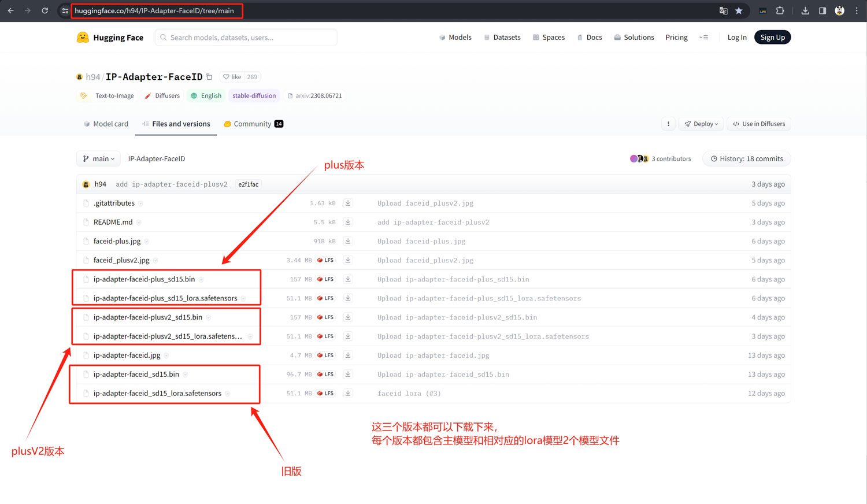The width and height of the screenshot is (867, 504).
Task: Go to the Pricing page
Action: 676,38
